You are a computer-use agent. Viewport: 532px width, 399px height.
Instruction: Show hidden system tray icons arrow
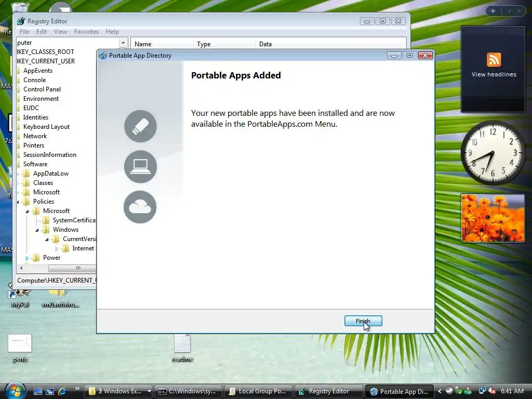pyautogui.click(x=440, y=391)
